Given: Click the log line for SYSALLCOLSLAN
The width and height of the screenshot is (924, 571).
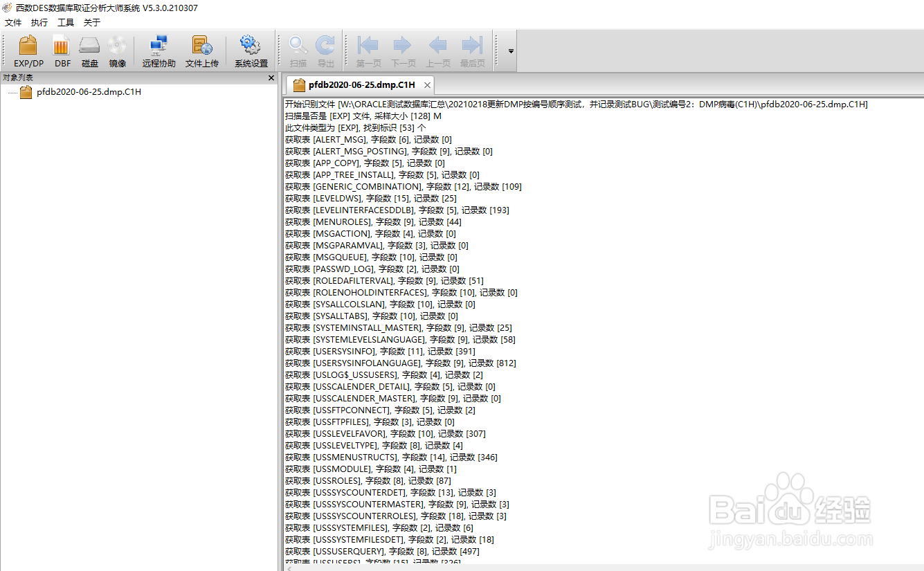Looking at the screenshot, I should tap(381, 305).
